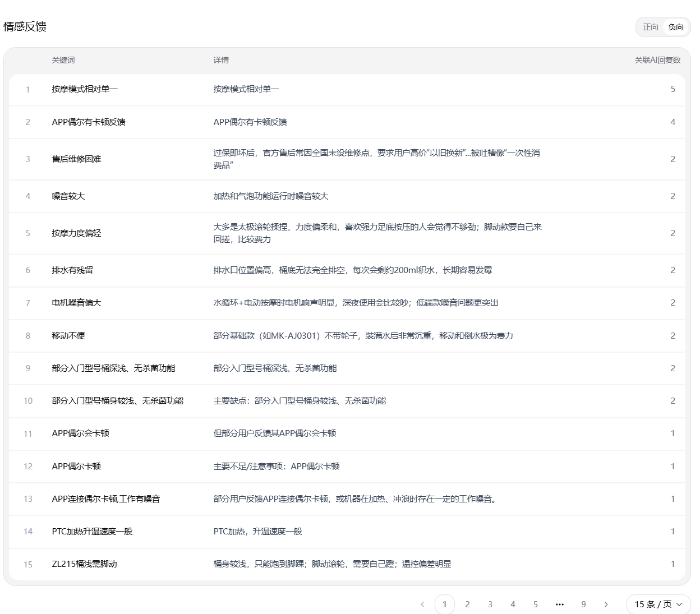The height and width of the screenshot is (614, 700).
Task: Select pagination page 1
Action: pyautogui.click(x=445, y=604)
